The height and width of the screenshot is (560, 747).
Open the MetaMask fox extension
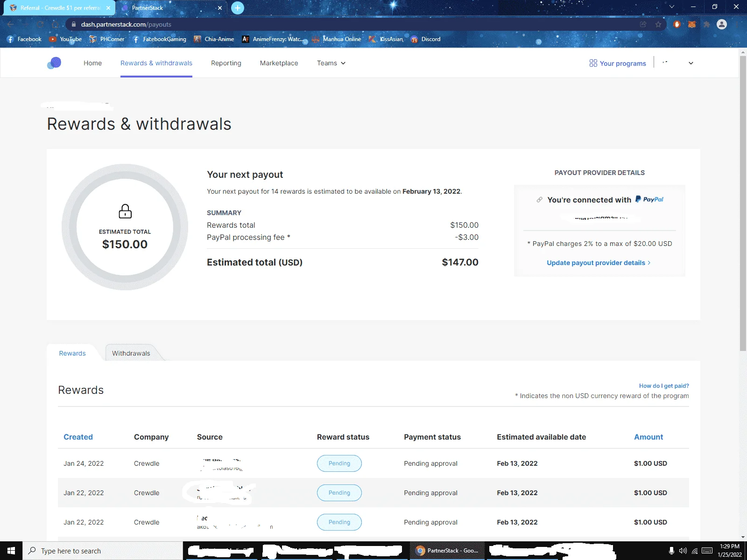click(692, 24)
